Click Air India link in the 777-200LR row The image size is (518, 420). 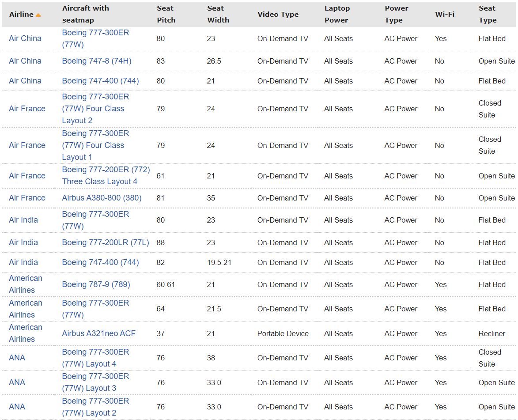pos(23,242)
